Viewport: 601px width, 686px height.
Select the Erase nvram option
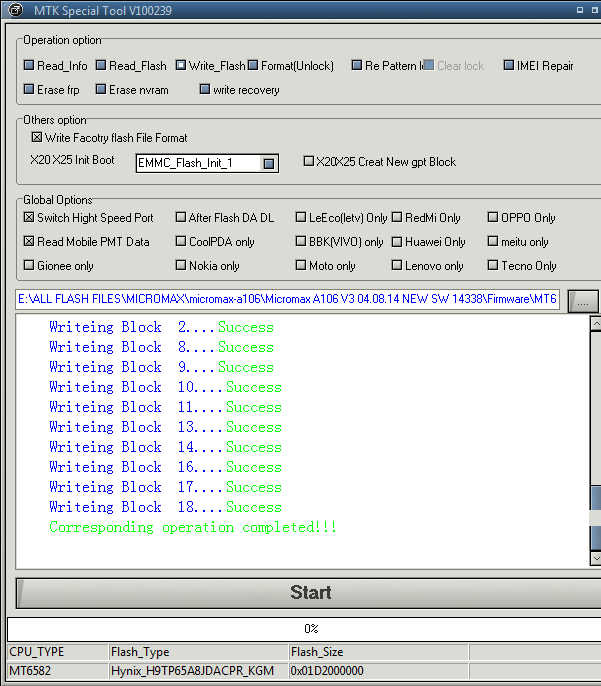pos(101,90)
